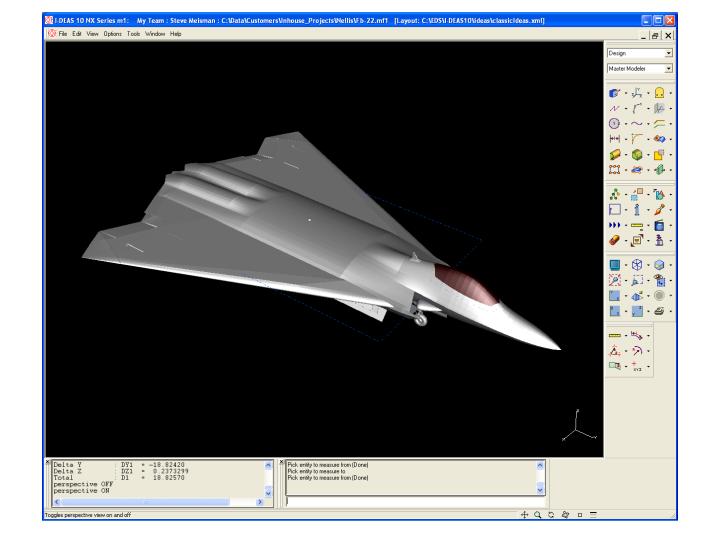
Task: Select the corner Fillet tool
Action: pyautogui.click(x=636, y=139)
